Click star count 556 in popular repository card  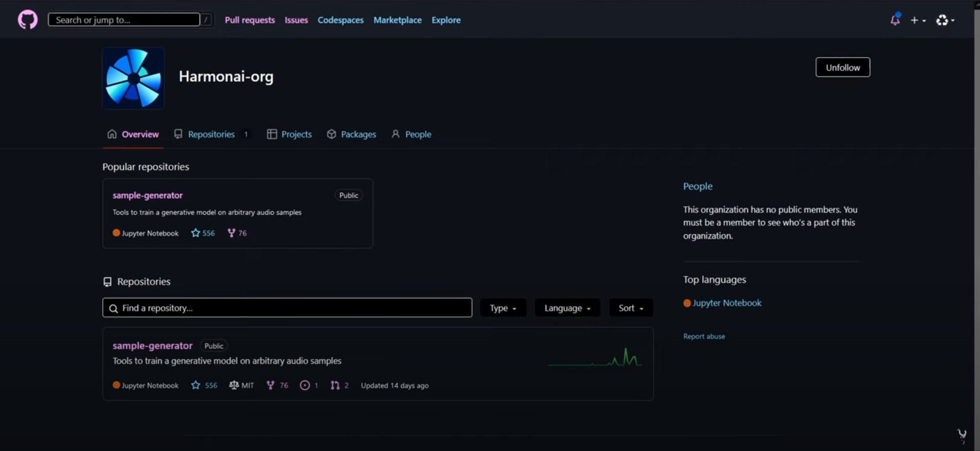click(x=203, y=233)
